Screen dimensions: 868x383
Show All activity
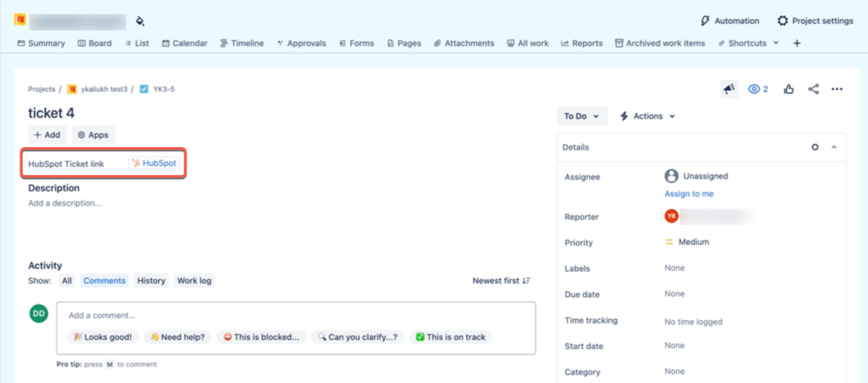pos(67,281)
